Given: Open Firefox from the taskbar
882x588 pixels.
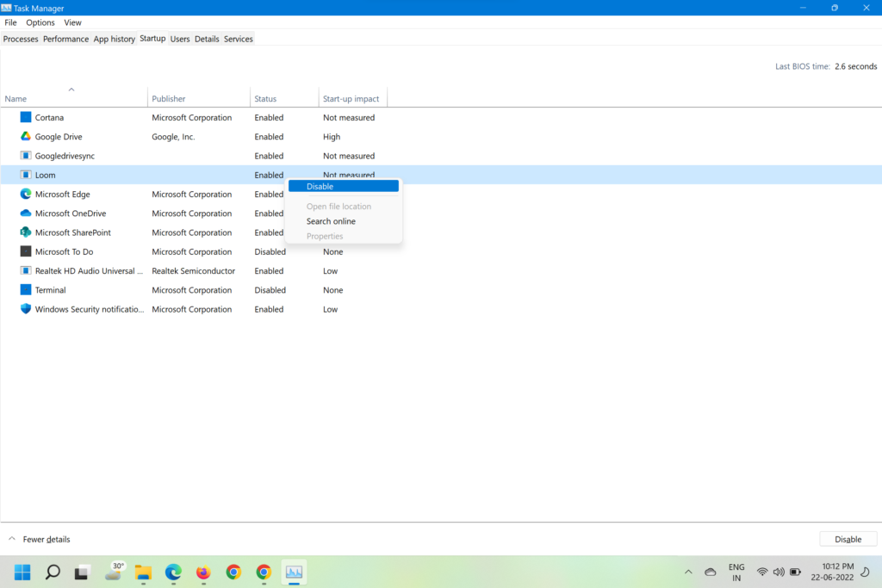Looking at the screenshot, I should [203, 572].
